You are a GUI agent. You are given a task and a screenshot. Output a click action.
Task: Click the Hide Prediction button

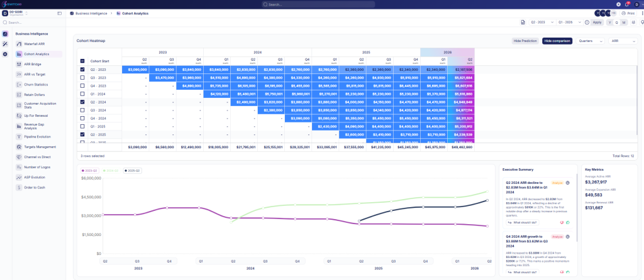click(x=525, y=41)
